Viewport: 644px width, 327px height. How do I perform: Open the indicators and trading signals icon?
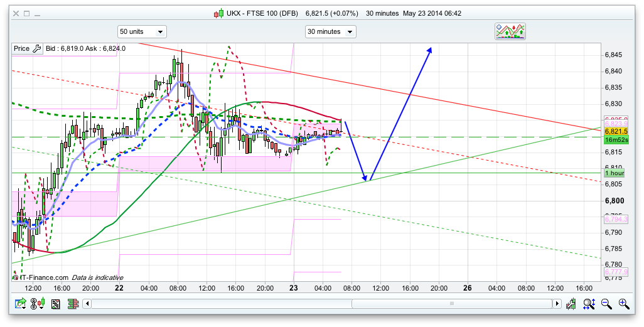[x=510, y=31]
